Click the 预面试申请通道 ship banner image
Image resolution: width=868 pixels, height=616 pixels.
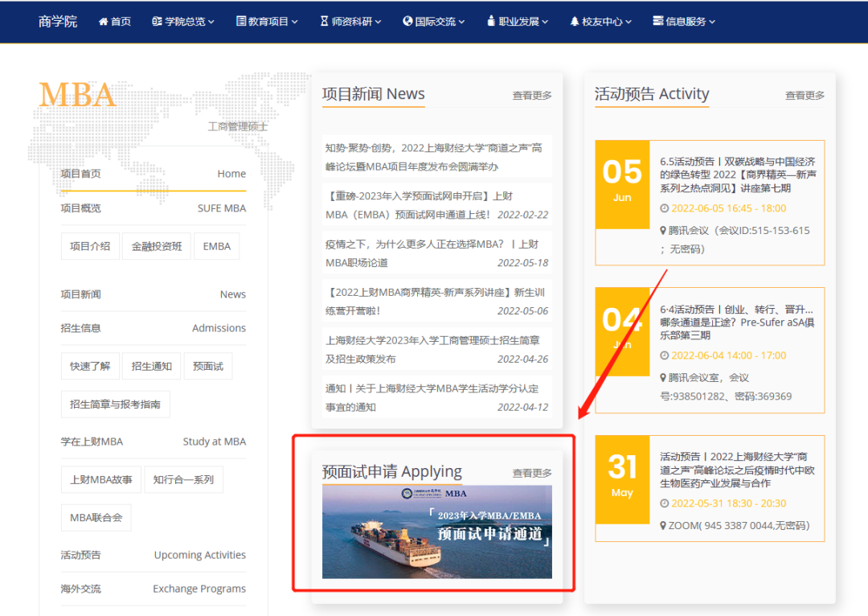[x=436, y=532]
